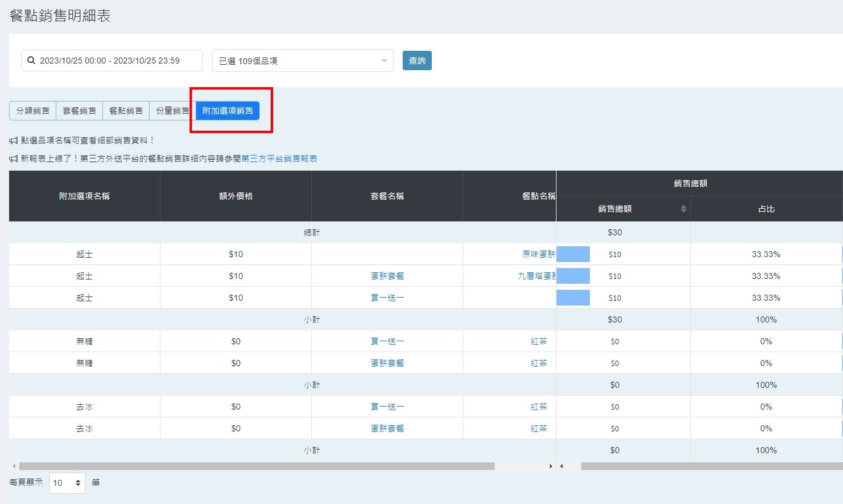The image size is (843, 504).
Task: Switch to the 套餐銷售 tab
Action: (x=79, y=111)
